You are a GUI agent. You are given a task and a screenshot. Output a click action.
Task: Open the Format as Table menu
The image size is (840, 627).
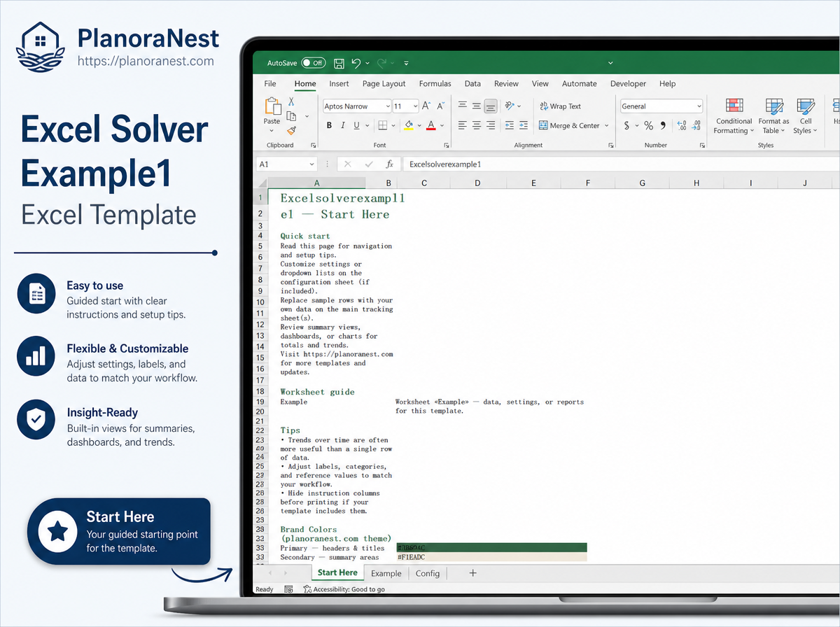pos(773,116)
